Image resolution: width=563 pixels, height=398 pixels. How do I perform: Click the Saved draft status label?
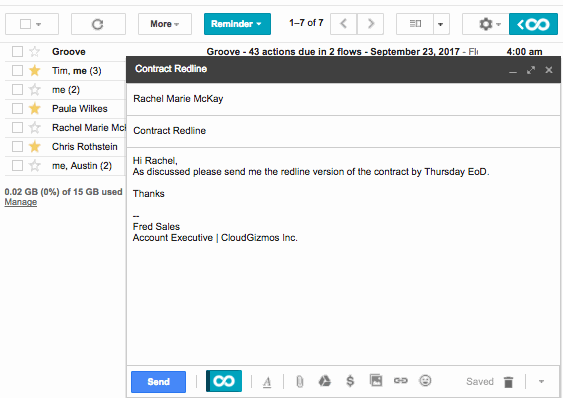tap(480, 381)
